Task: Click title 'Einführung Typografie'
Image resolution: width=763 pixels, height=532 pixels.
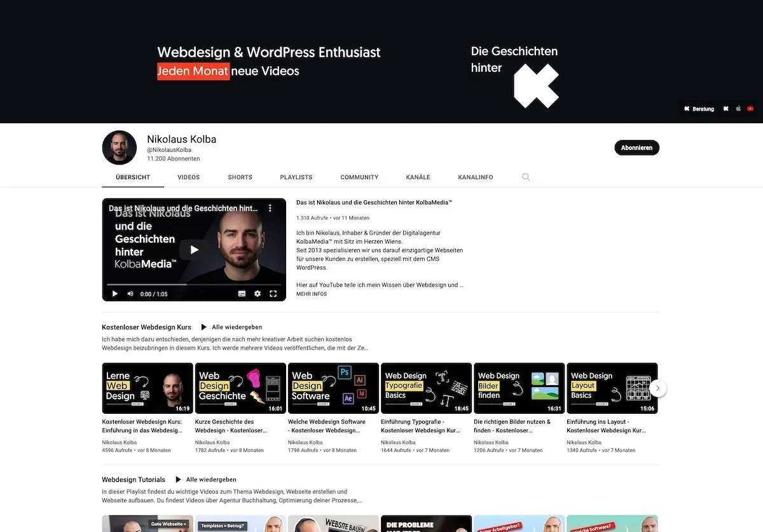Action: (x=420, y=426)
